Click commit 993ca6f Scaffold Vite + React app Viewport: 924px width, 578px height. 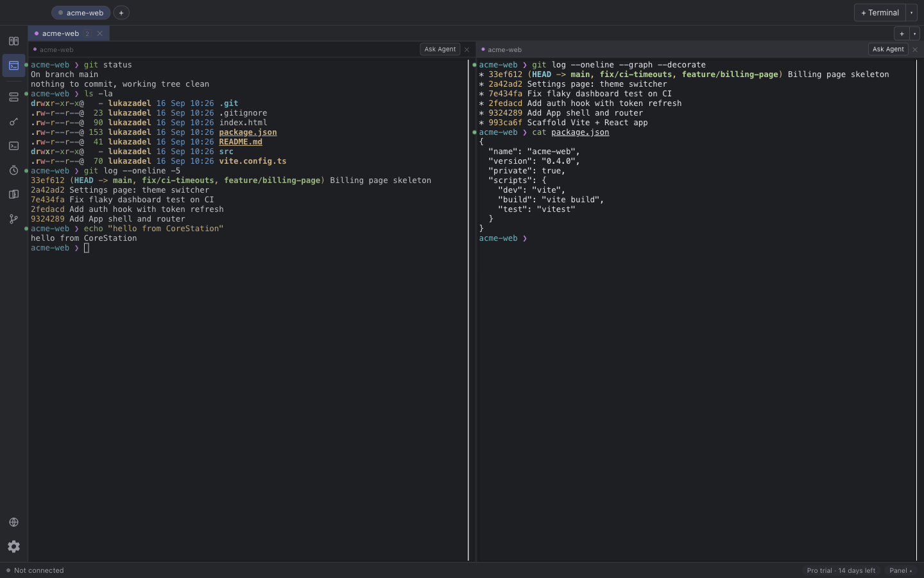(563, 123)
